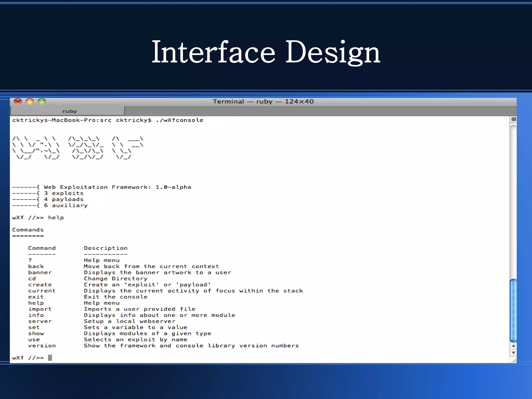Viewport: 532px width, 399px height.
Task: Click the 'server' command entry
Action: point(40,321)
